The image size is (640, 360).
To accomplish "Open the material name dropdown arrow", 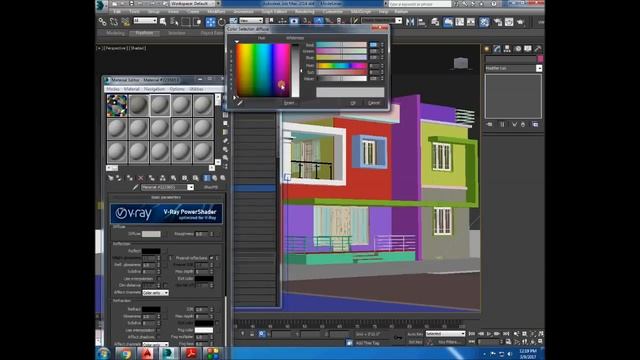I will 190,187.
